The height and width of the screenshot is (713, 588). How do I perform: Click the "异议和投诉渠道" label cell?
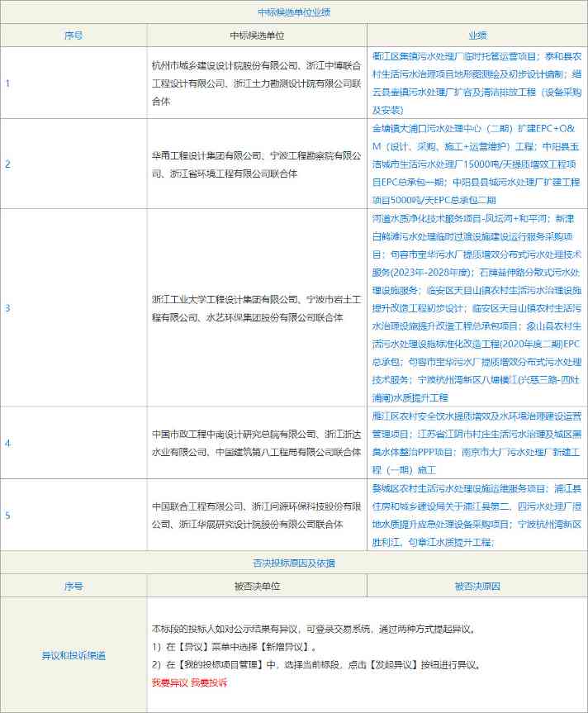tap(73, 654)
